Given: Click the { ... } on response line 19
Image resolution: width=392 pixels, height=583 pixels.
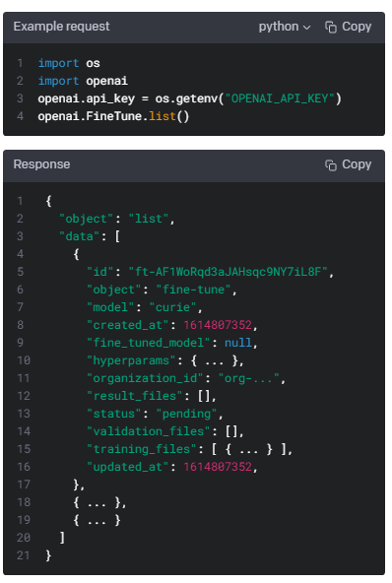Looking at the screenshot, I should (97, 521).
